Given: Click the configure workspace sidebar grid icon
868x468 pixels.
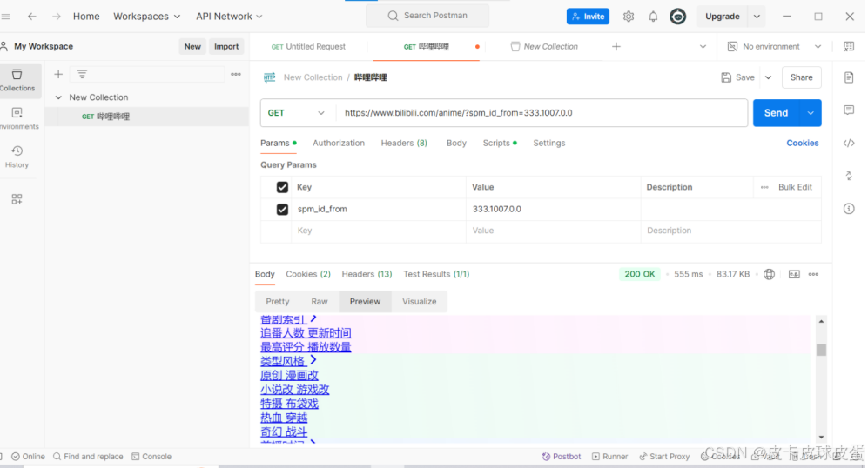Looking at the screenshot, I should coord(17,199).
